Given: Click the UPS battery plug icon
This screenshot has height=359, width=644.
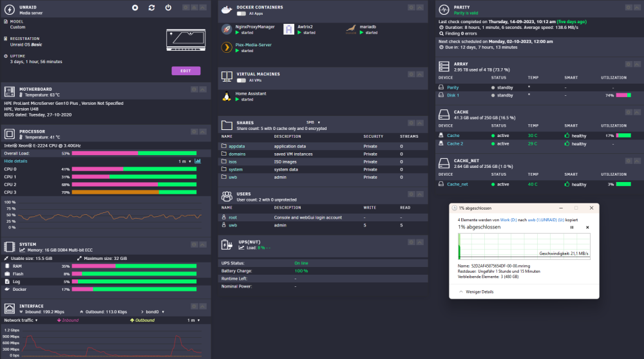Looking at the screenshot, I should (227, 244).
